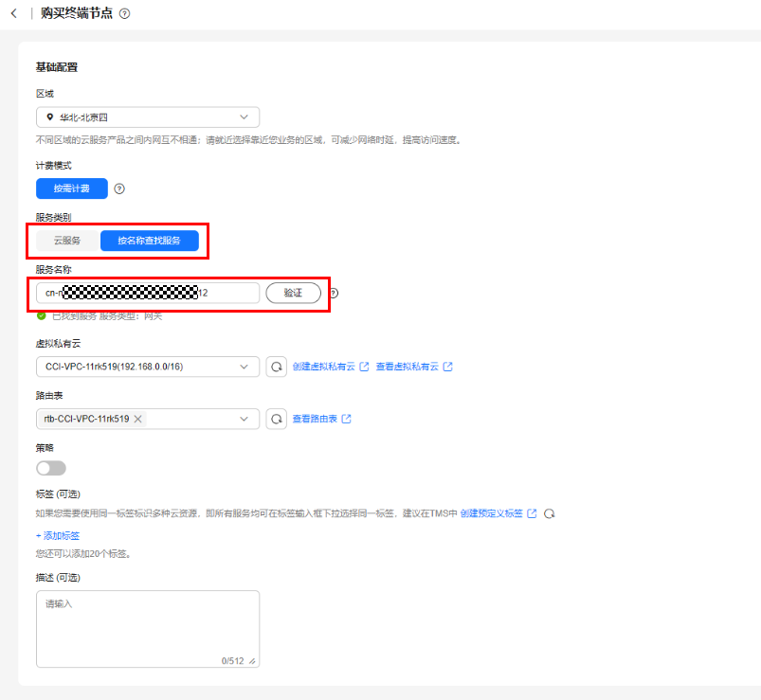Click the 基础配置 section heading
This screenshot has width=761, height=700.
point(57,67)
